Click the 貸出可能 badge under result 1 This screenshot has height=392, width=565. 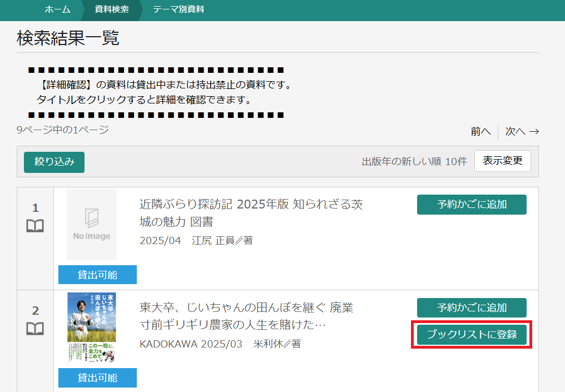coord(97,275)
